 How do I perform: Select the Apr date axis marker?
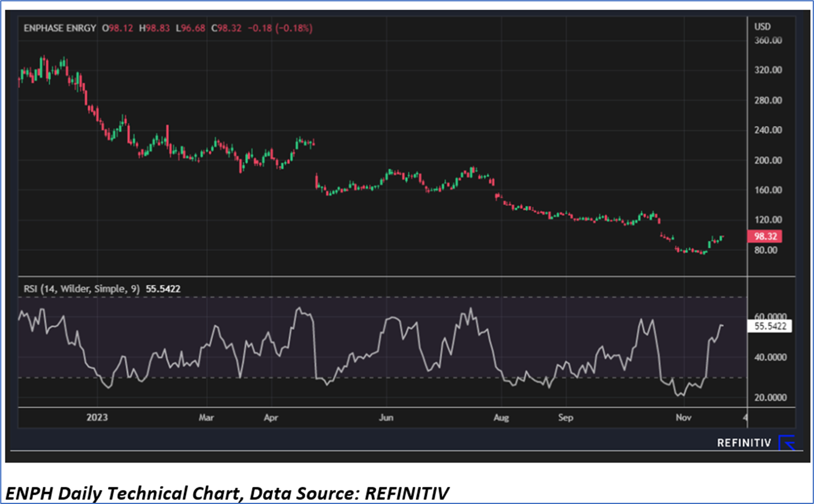tap(272, 417)
